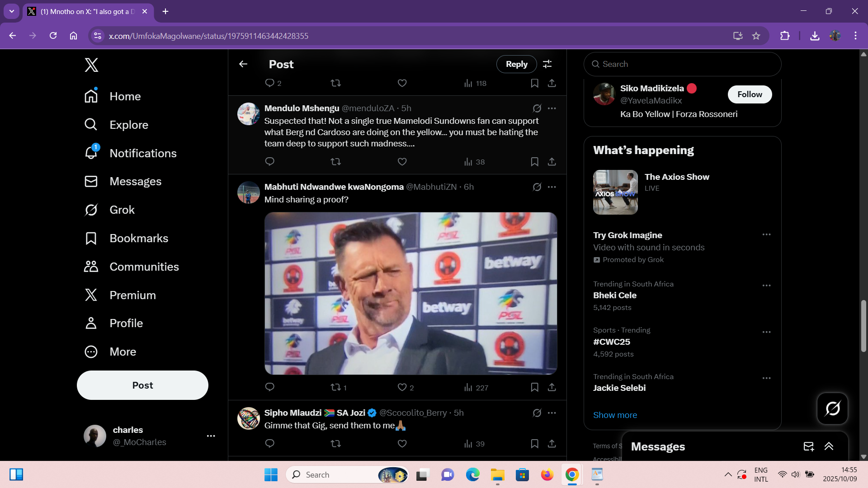Open account menu next to charles
The height and width of the screenshot is (488, 868).
click(x=211, y=436)
